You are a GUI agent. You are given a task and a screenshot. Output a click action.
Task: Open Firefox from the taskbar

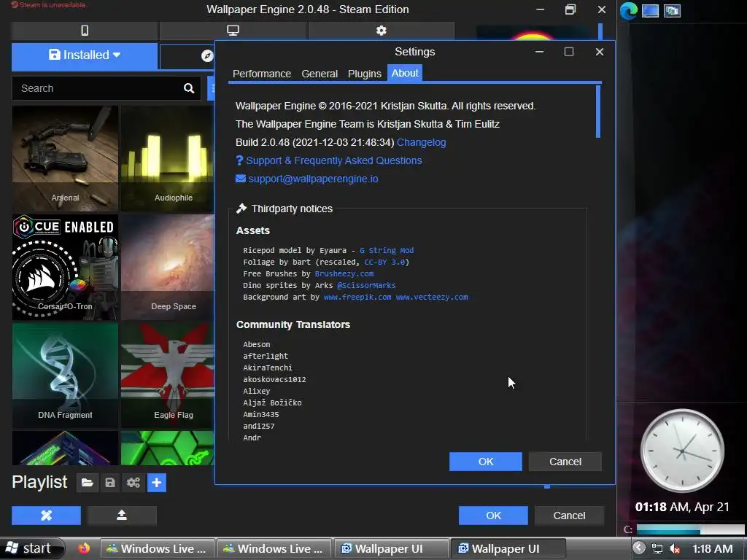coord(84,548)
